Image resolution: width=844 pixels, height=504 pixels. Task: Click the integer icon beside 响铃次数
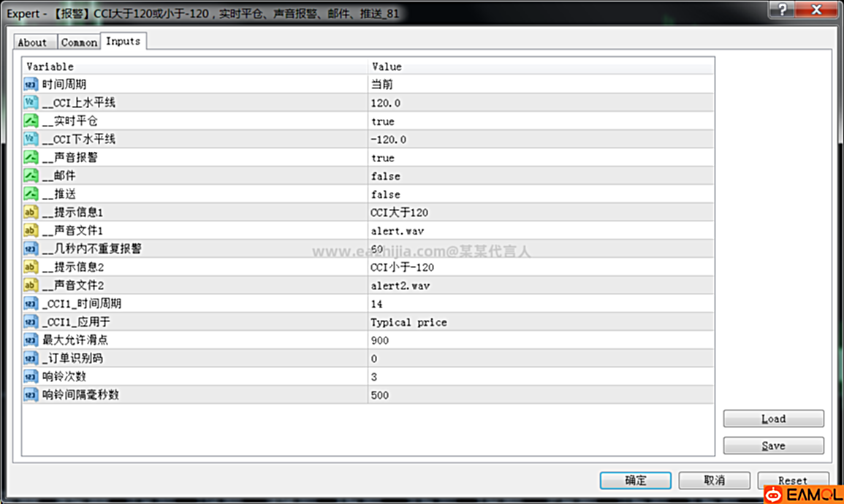coord(31,377)
